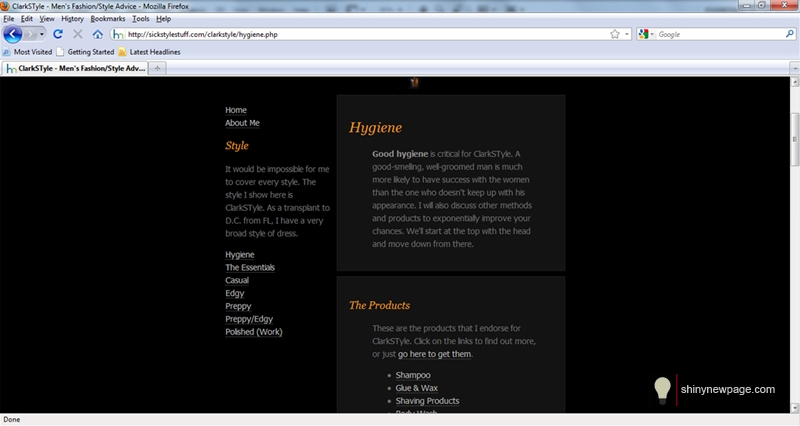Stop loading with the X icon

tap(78, 34)
